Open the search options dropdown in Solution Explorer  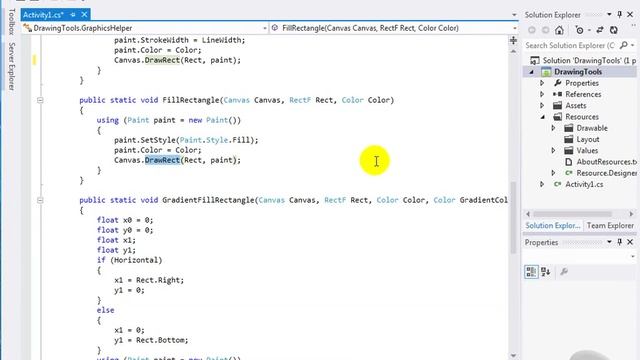[x=633, y=45]
